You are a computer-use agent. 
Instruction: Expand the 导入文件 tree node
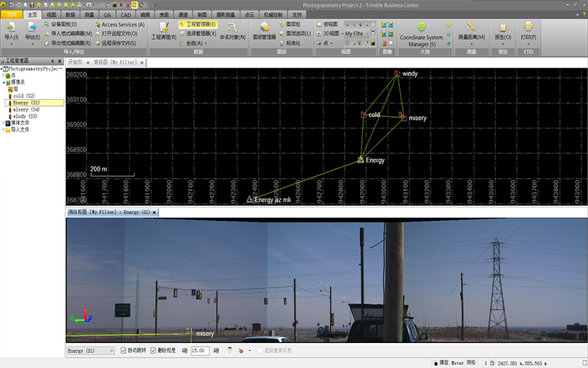tap(4, 130)
